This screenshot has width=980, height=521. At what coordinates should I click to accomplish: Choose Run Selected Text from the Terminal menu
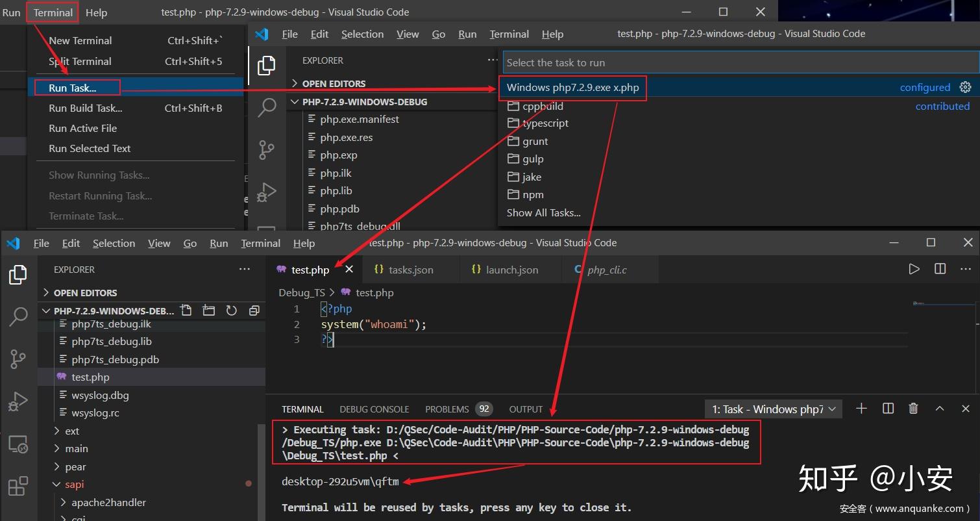[90, 148]
